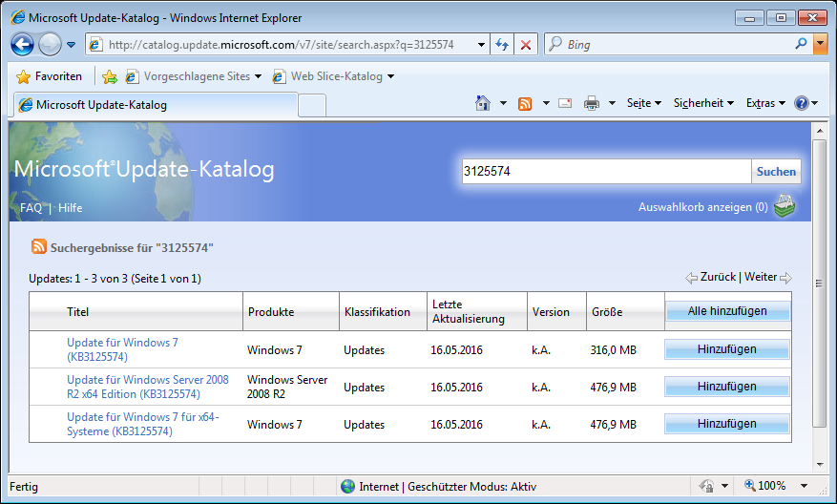Expand the address bar history dropdown
Screen dimensions: 837x504
(481, 45)
